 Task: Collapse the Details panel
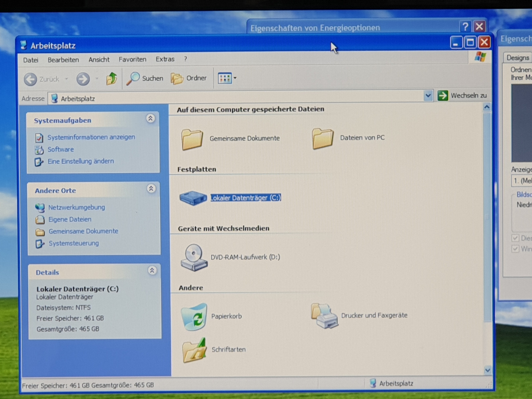(152, 271)
